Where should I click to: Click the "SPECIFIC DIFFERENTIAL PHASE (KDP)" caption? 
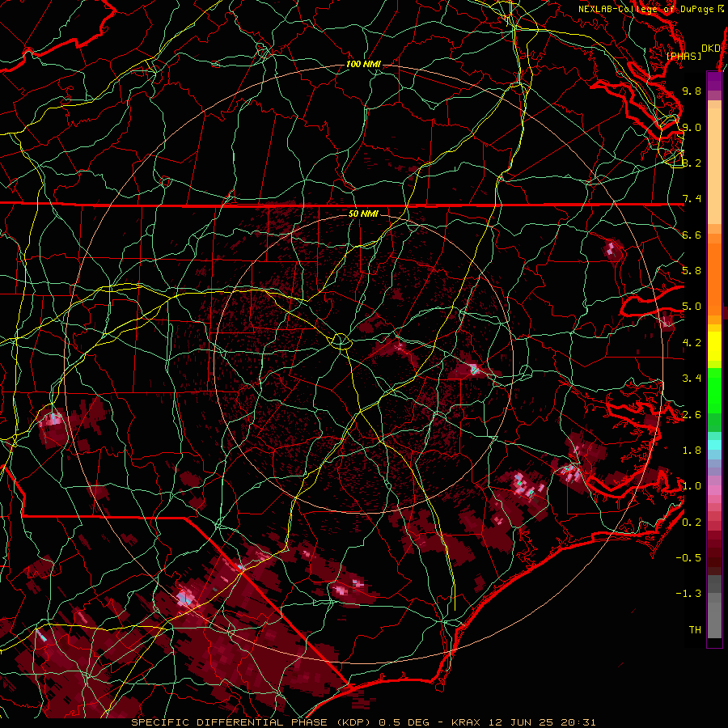(x=252, y=722)
